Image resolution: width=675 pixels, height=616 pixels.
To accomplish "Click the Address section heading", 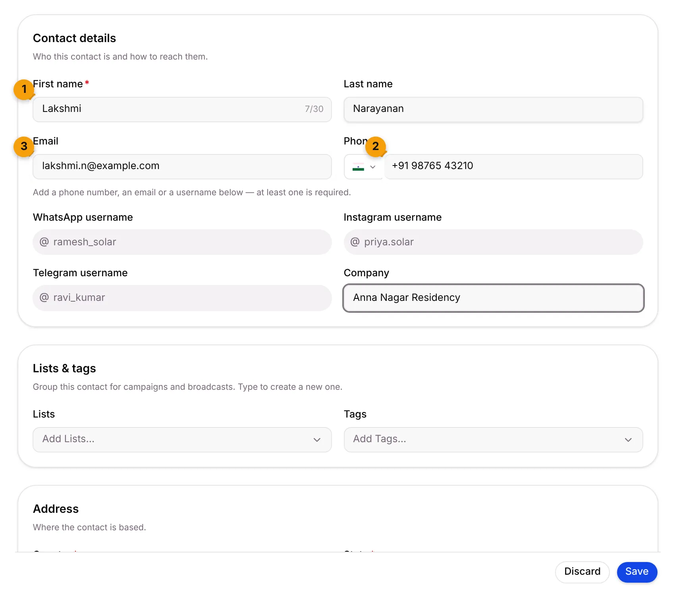I will pos(56,509).
